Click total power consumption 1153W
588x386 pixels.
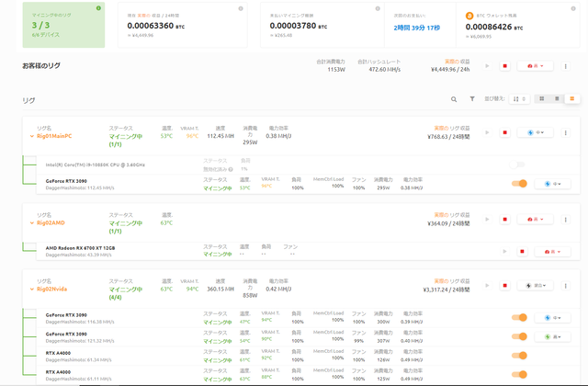click(x=336, y=70)
